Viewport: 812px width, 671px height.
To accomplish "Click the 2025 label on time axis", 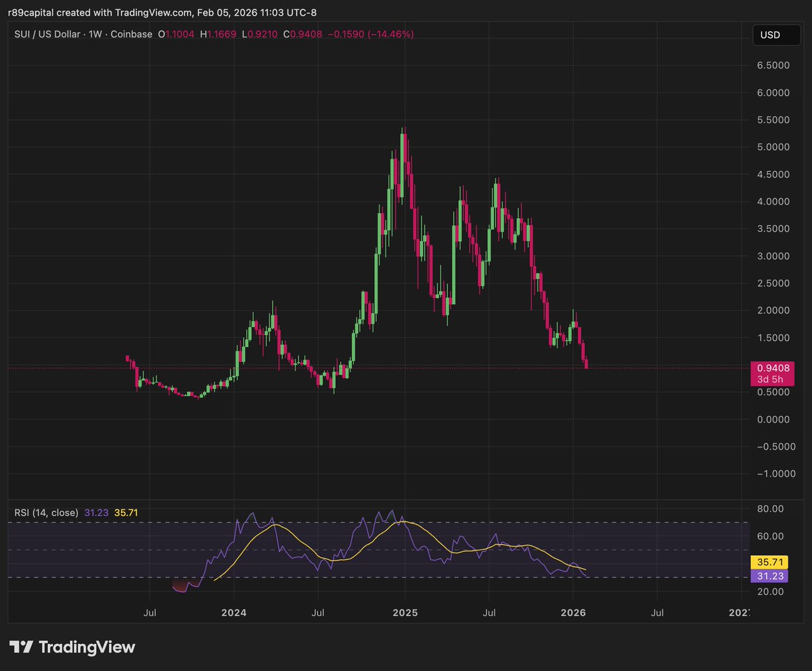I will point(404,613).
